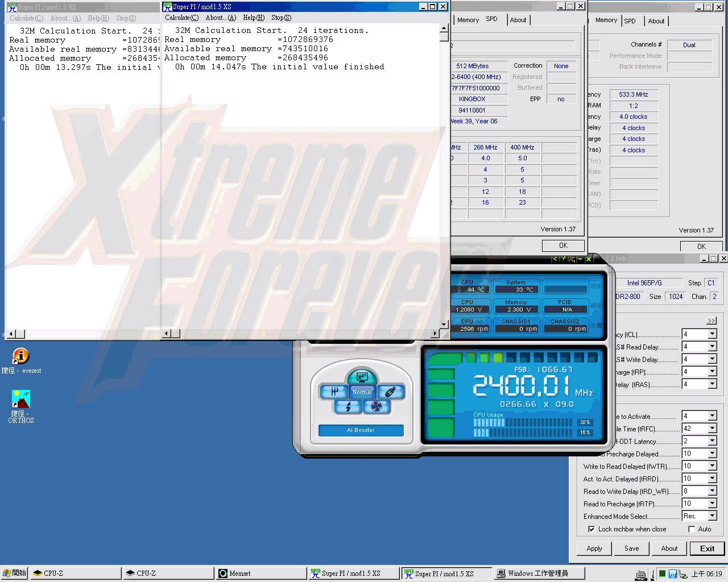
Task: Click the green X icon in AI Suite
Action: pyautogui.click(x=589, y=259)
